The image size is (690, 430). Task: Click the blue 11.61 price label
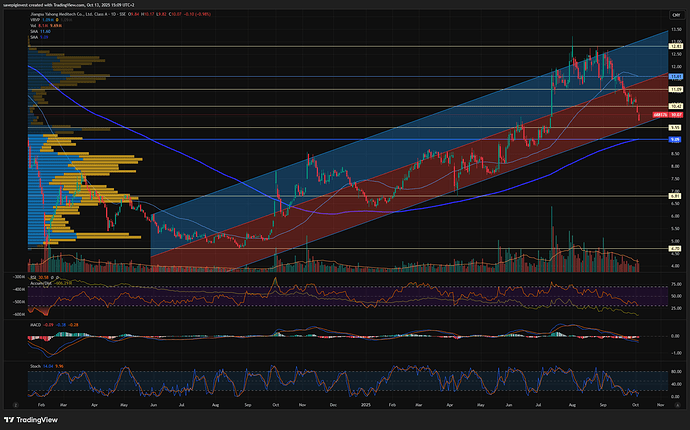tap(675, 76)
